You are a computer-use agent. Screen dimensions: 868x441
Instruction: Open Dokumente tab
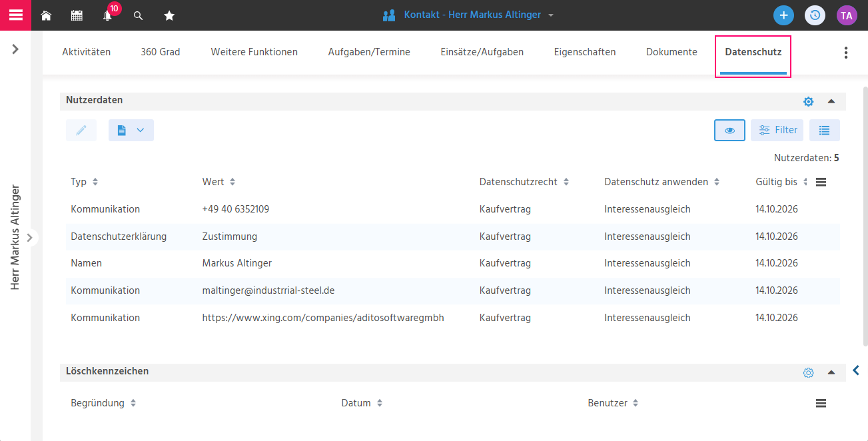671,52
